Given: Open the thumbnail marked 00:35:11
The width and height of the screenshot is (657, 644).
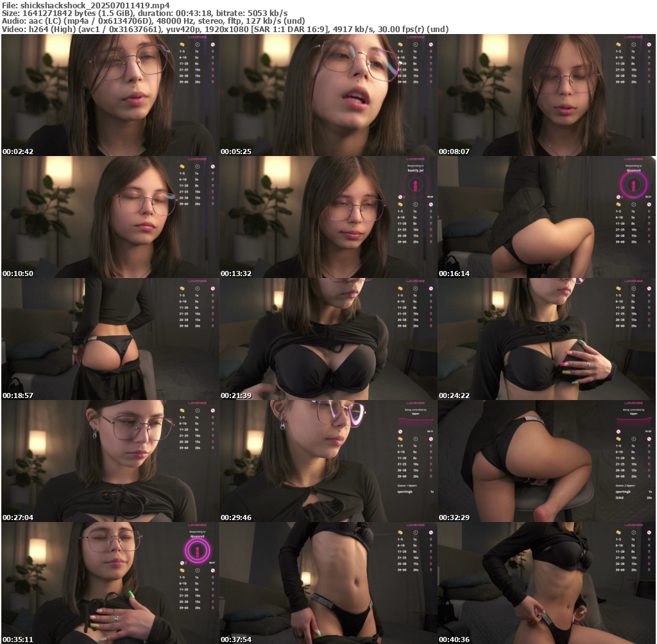Looking at the screenshot, I should (x=110, y=583).
